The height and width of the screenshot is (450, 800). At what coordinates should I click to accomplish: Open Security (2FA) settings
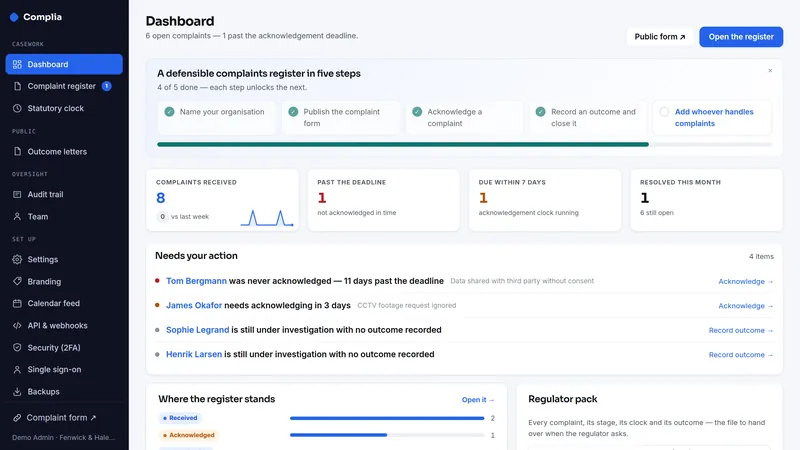point(64,347)
